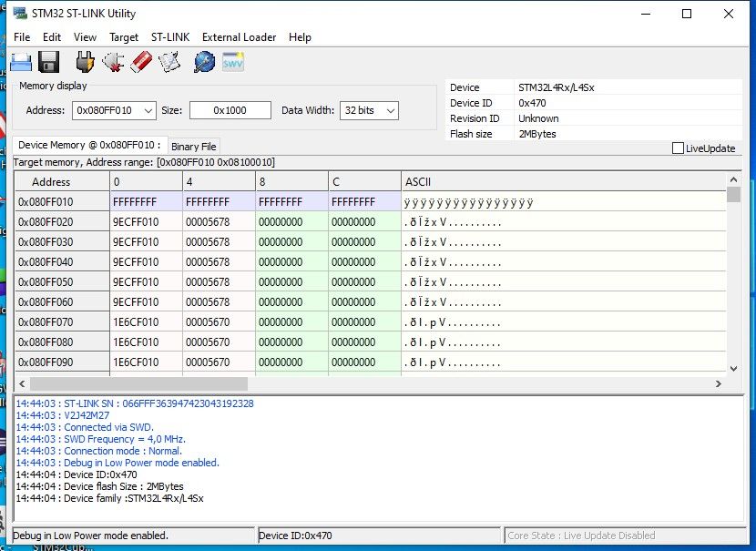The image size is (756, 551).
Task: Open the File menu
Action: [22, 37]
